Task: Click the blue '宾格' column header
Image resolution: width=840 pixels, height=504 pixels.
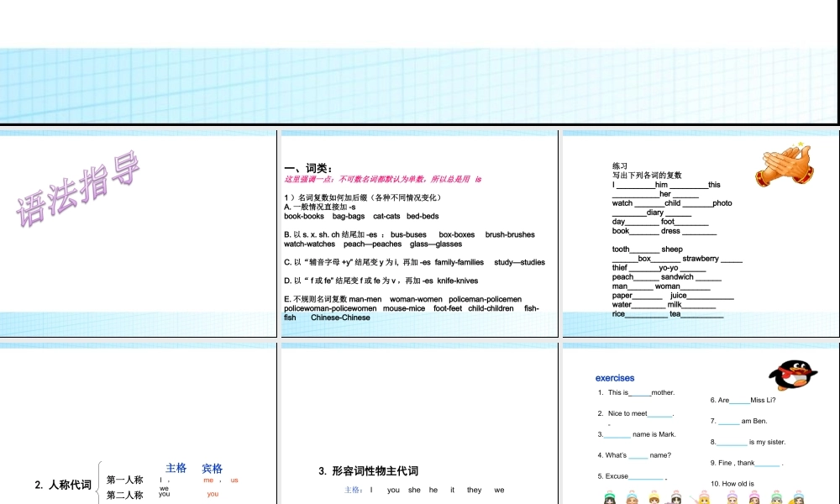Action: (x=213, y=469)
